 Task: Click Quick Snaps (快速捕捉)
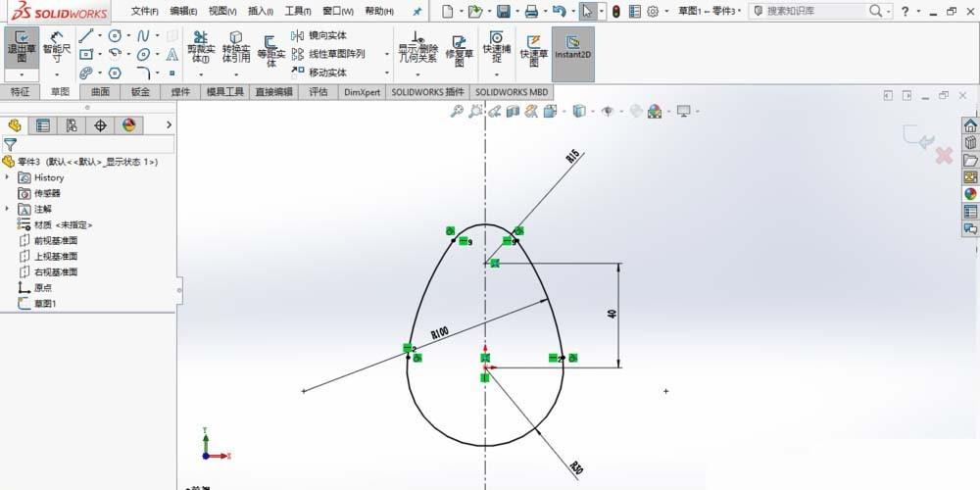click(x=496, y=47)
